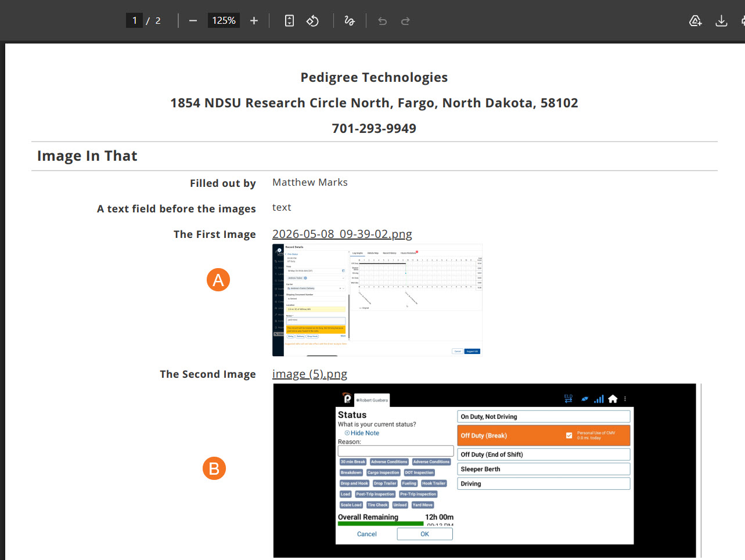Screen dimensions: 745x560
Task: Click the 1854 NDSU Research Circle address line
Action: pos(374,103)
